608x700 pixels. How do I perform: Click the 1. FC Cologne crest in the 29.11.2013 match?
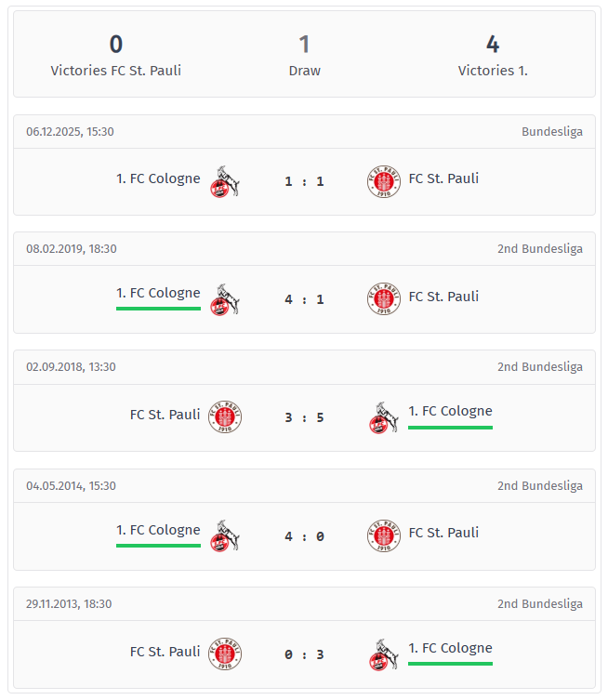(x=383, y=654)
